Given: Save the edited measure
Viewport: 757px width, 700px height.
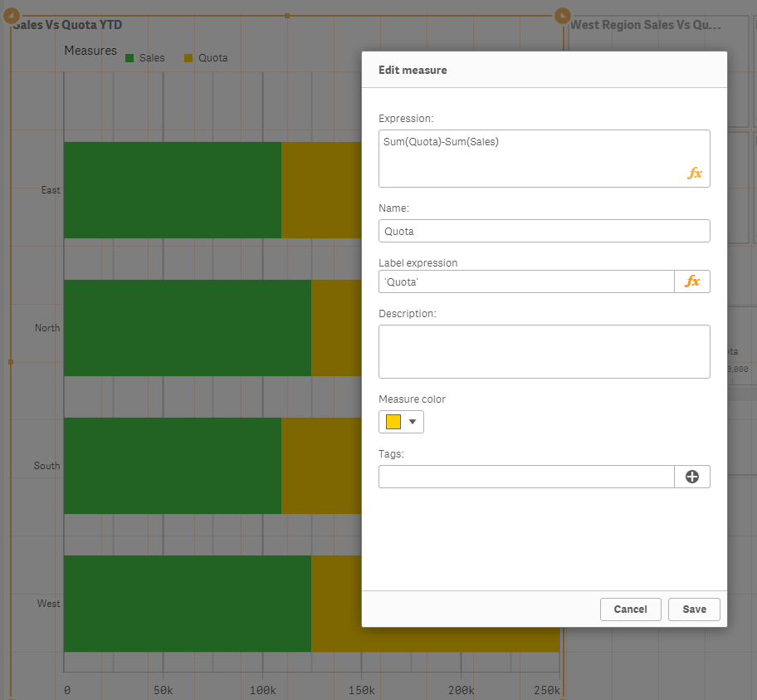Looking at the screenshot, I should pos(694,609).
